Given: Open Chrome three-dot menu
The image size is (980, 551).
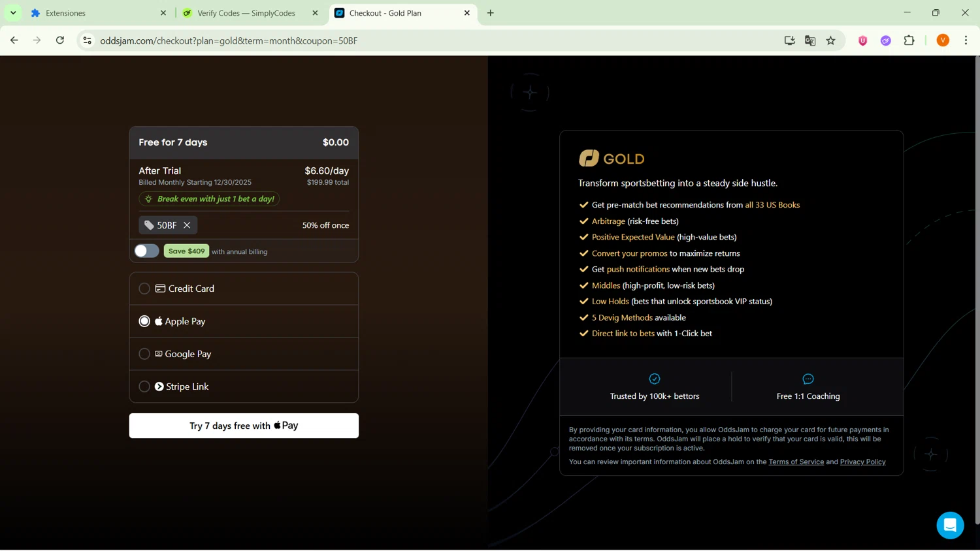Looking at the screenshot, I should (x=966, y=40).
